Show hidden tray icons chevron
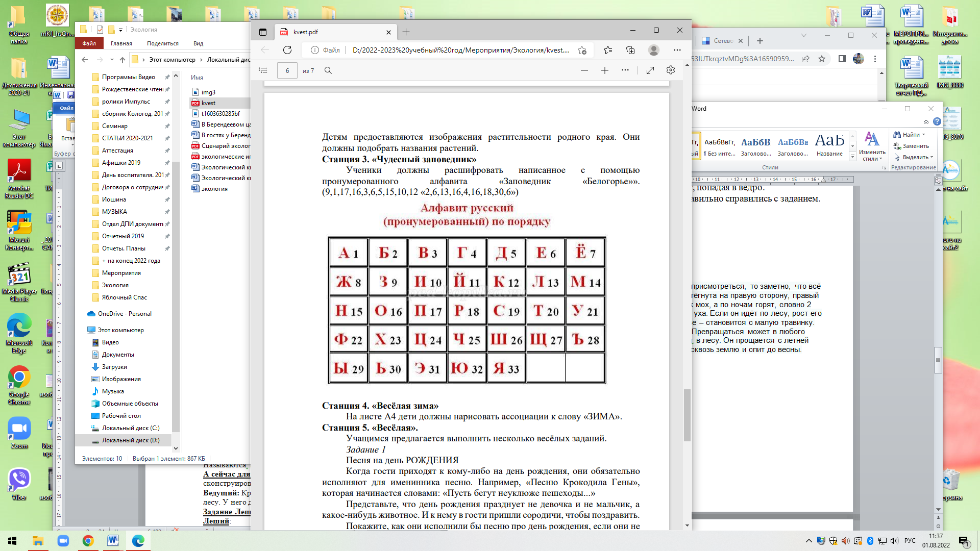The image size is (980, 551). [808, 541]
